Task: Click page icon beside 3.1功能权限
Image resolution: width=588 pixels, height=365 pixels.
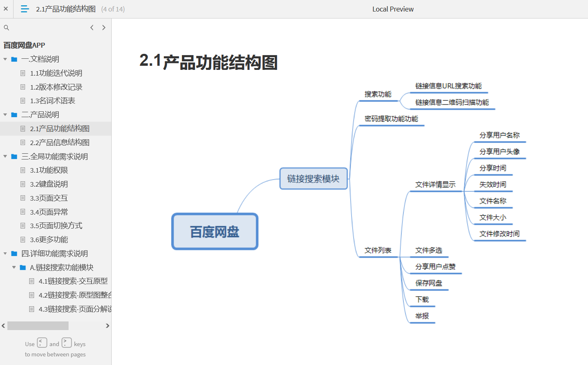Action: pyautogui.click(x=23, y=170)
